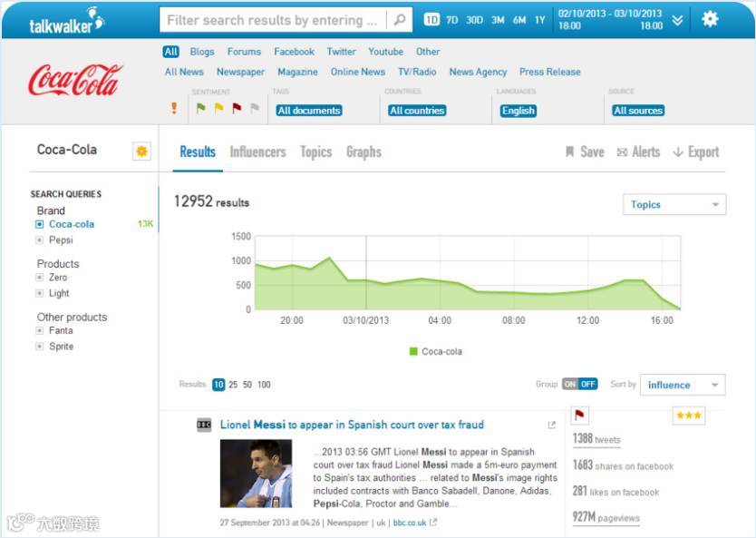This screenshot has height=538, width=756.
Task: Select the 6M time range
Action: [x=519, y=20]
